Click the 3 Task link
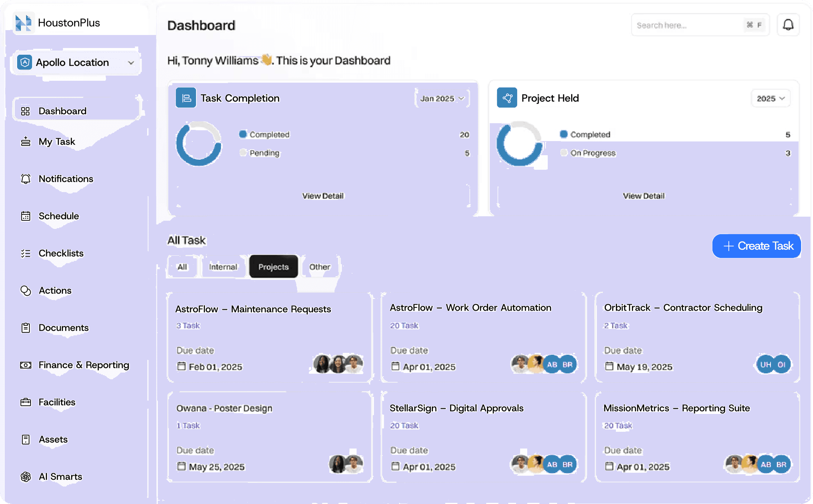This screenshot has height=504, width=813. pyautogui.click(x=188, y=326)
